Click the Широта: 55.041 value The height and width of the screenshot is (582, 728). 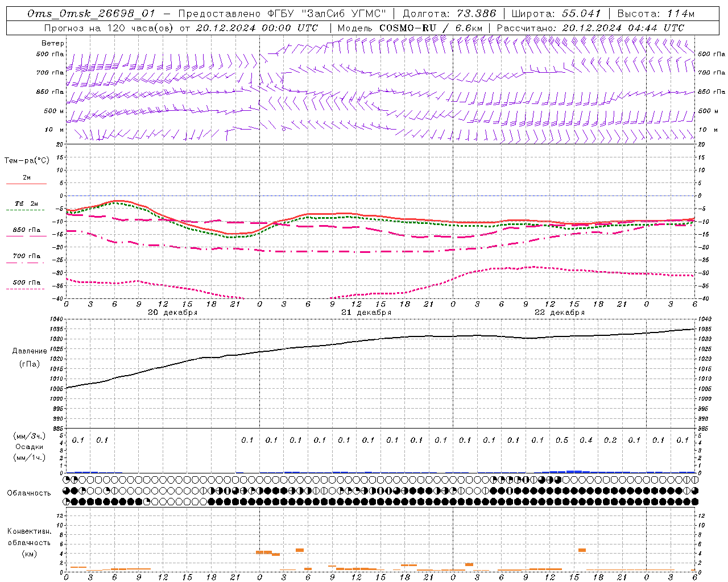[556, 14]
